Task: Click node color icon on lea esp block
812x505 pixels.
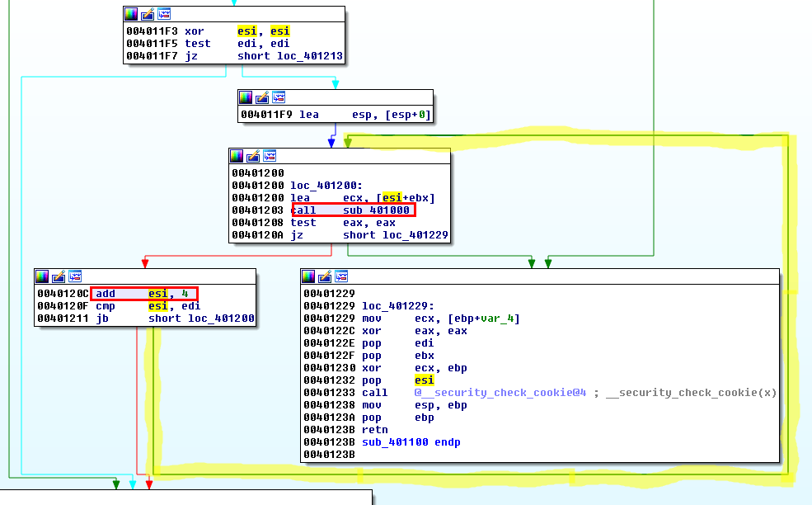Action: (246, 97)
